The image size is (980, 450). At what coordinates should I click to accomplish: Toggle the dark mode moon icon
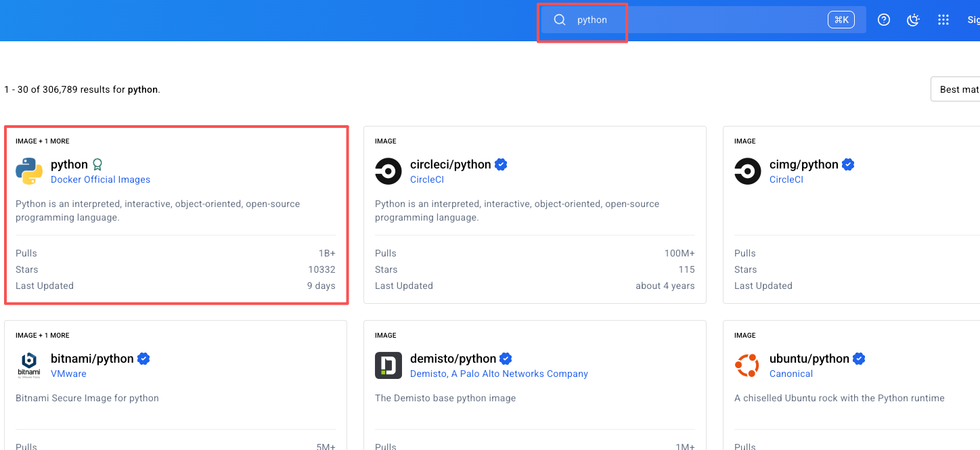(x=914, y=20)
